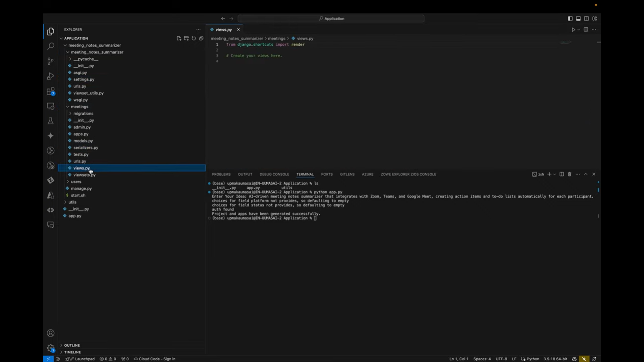Image resolution: width=644 pixels, height=362 pixels.
Task: Open the Source Control view
Action: click(x=51, y=61)
